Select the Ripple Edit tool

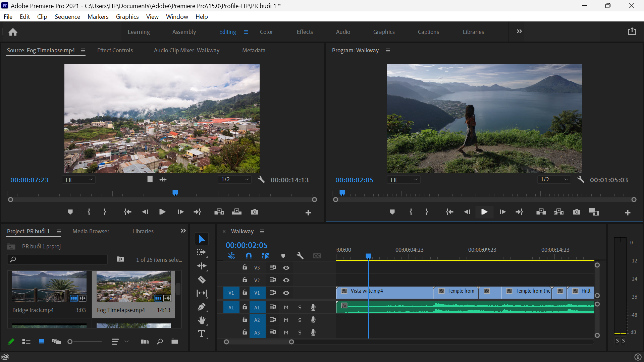202,266
